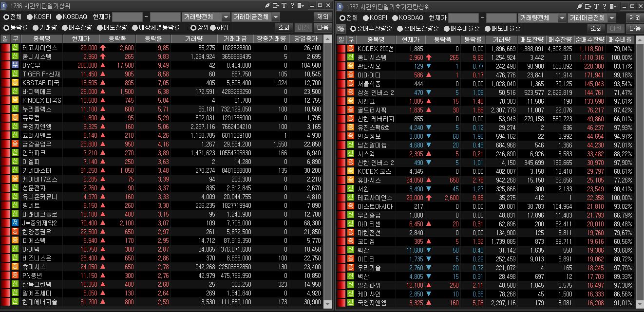Screen dimensions: 644x312
Task: Select 매도잔량 radio in window 1736
Action: [x=100, y=28]
